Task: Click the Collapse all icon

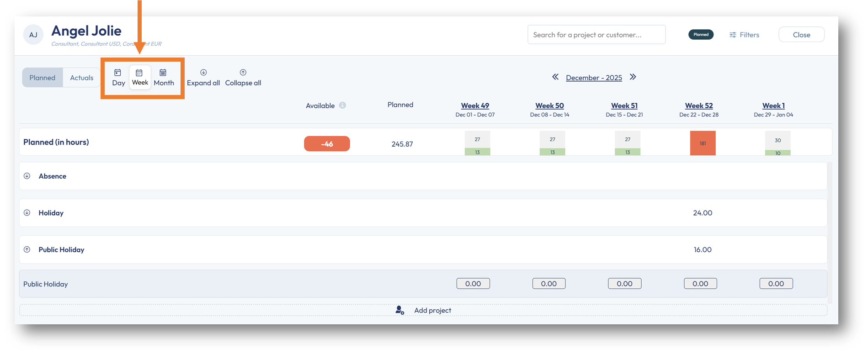Action: coord(243,73)
